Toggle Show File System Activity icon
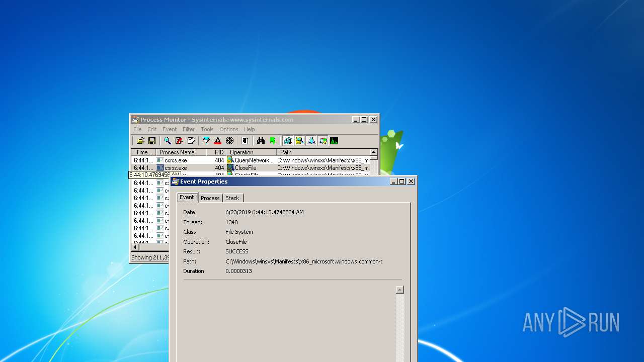Screen dimensions: 644x362 (299, 141)
